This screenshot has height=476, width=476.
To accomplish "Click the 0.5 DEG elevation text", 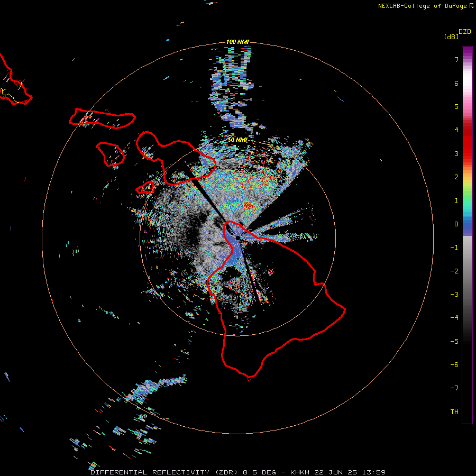I will [x=260, y=472].
